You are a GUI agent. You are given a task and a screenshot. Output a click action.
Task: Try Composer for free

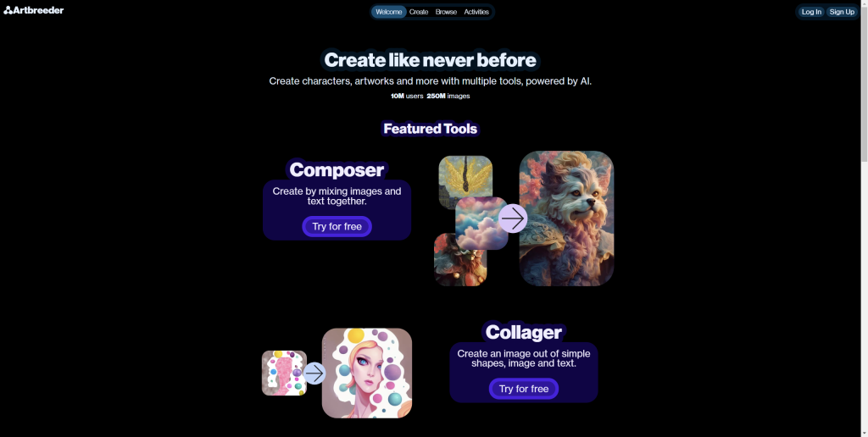337,226
